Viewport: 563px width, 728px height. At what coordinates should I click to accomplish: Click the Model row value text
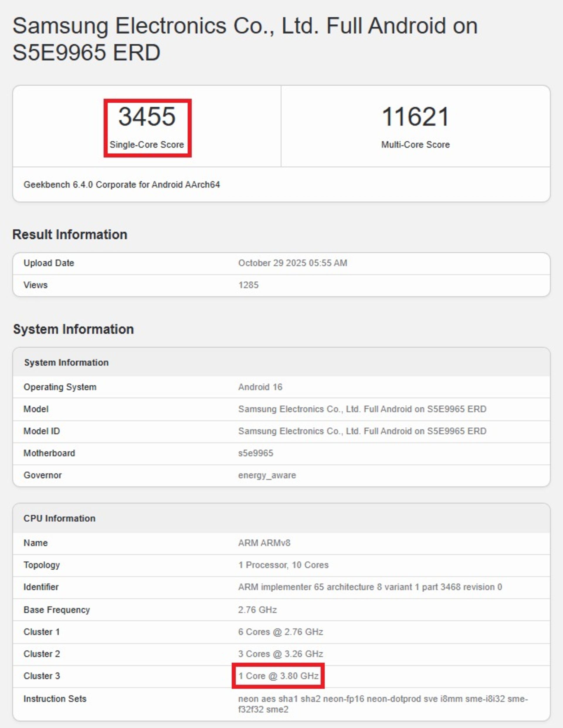pos(362,409)
